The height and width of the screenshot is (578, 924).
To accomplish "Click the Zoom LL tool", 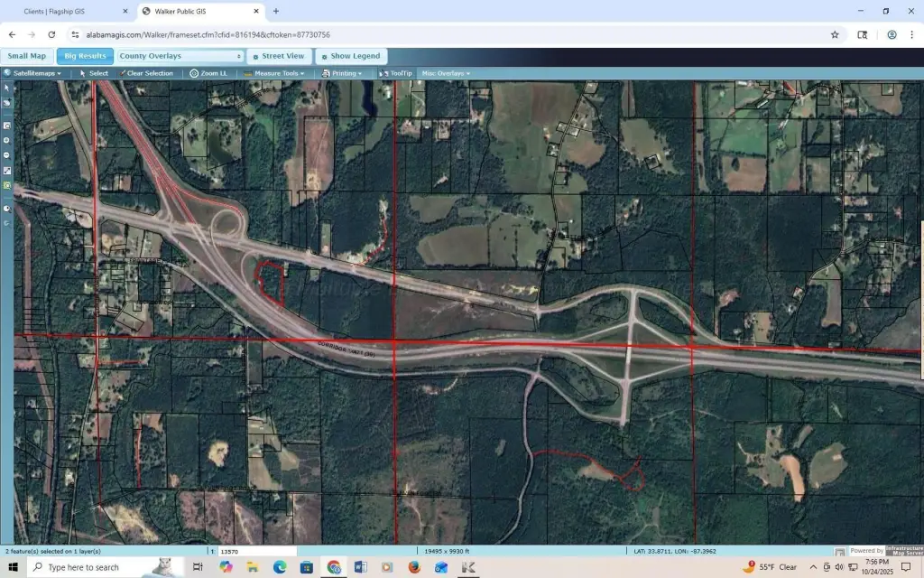I will 208,73.
